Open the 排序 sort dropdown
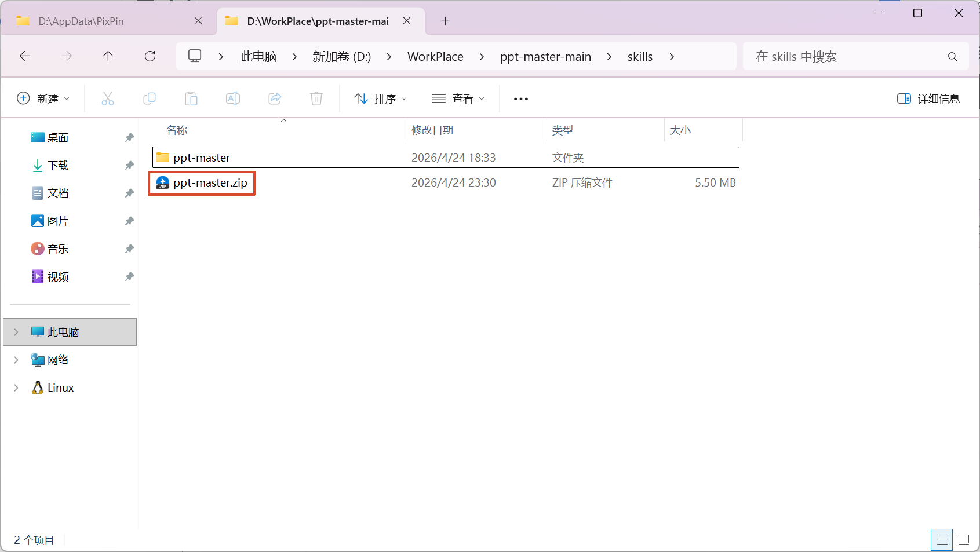Image resolution: width=980 pixels, height=552 pixels. [x=381, y=98]
